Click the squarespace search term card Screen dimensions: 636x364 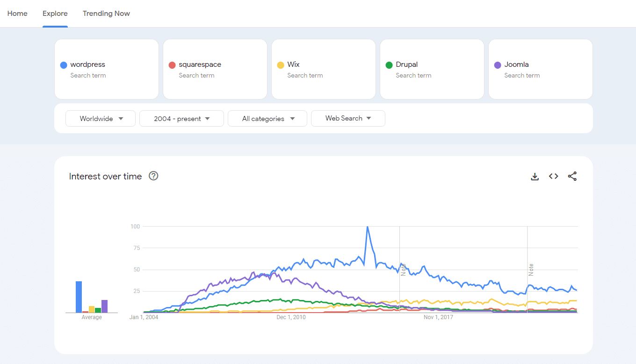coord(215,69)
